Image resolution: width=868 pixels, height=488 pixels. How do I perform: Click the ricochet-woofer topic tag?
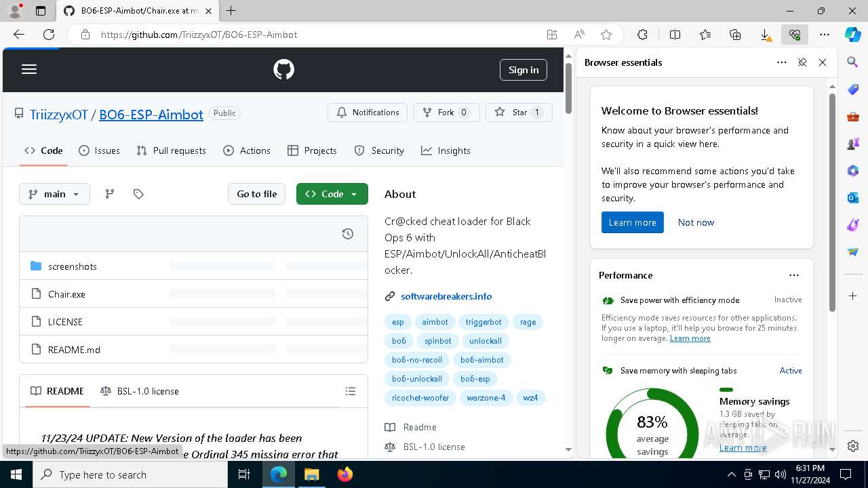(420, 398)
